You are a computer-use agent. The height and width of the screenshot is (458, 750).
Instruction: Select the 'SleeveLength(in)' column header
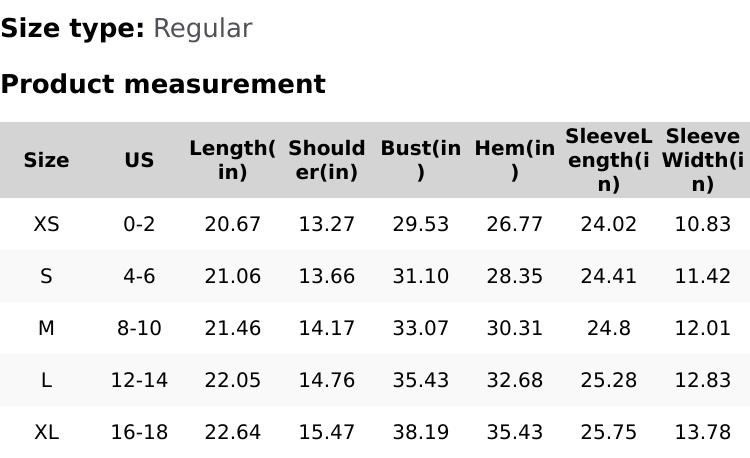click(x=608, y=160)
